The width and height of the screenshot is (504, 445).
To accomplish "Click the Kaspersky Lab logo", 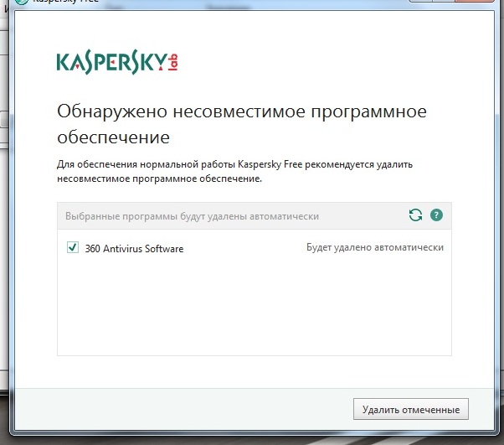I will point(117,62).
